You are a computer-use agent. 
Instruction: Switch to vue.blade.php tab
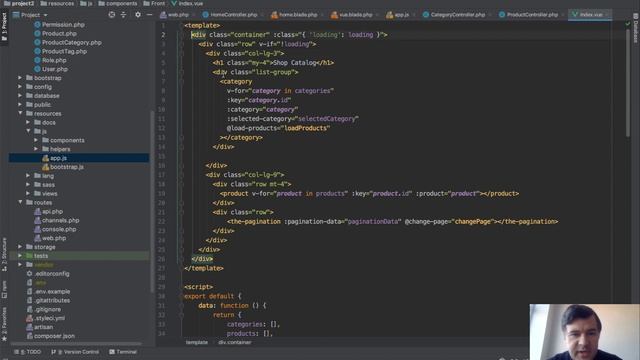[x=353, y=15]
